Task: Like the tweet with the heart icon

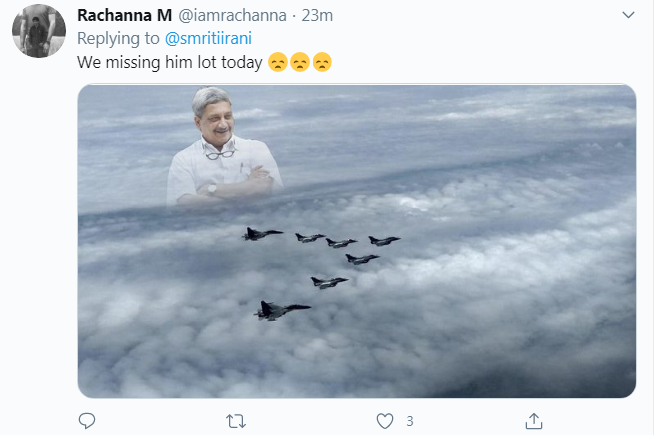Action: (385, 420)
